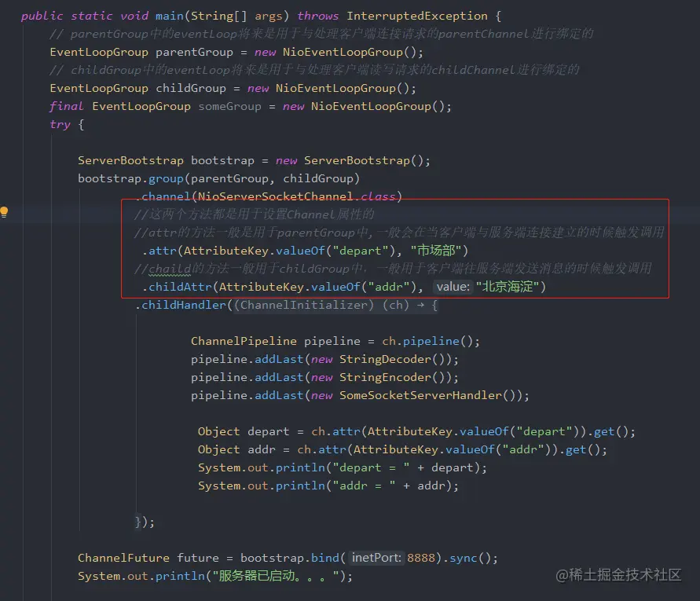Click the sync() method call
Viewport: 700px width, 601px height.
click(463, 558)
